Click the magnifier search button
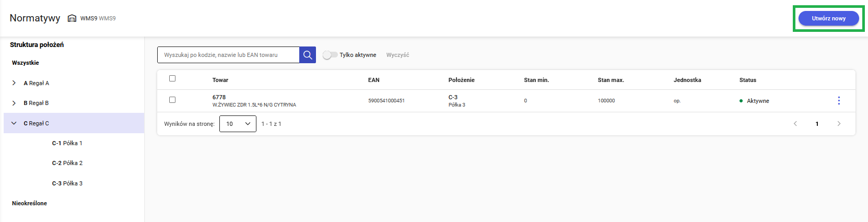The width and height of the screenshot is (868, 222). pyautogui.click(x=308, y=55)
